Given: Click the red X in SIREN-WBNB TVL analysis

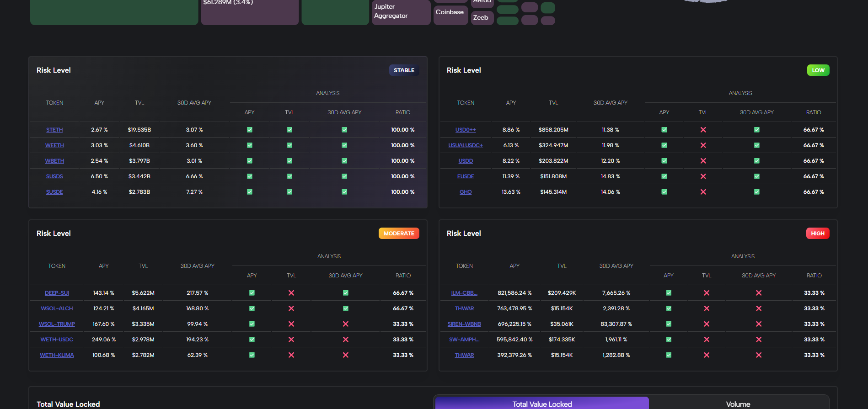Looking at the screenshot, I should [706, 324].
